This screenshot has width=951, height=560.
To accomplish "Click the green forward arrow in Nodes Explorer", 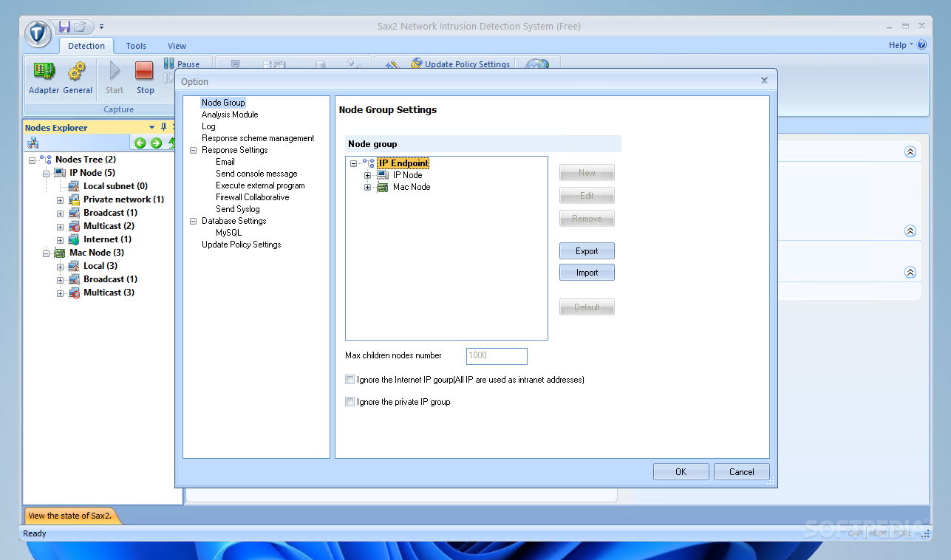I will [x=156, y=143].
